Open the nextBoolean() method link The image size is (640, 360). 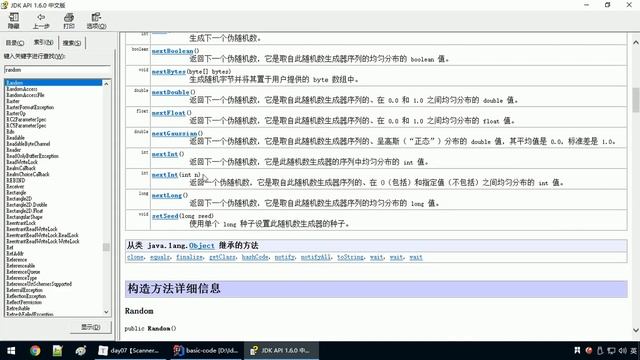[172, 51]
